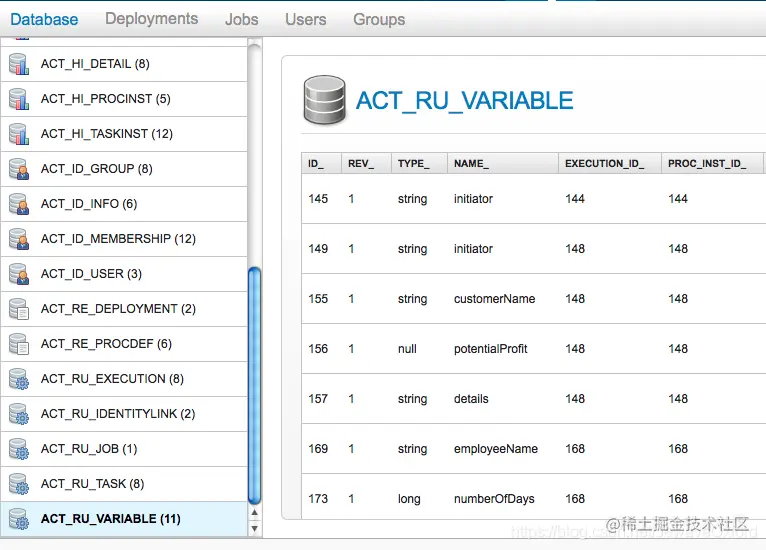Open the ACT_RU_EXECUTION (8) table
The image size is (766, 550).
[124, 379]
